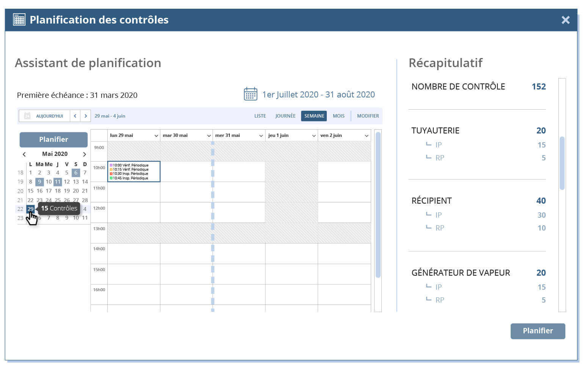Click the purple swatch of the 10:00 Vérif. Périodique event

[x=111, y=165]
